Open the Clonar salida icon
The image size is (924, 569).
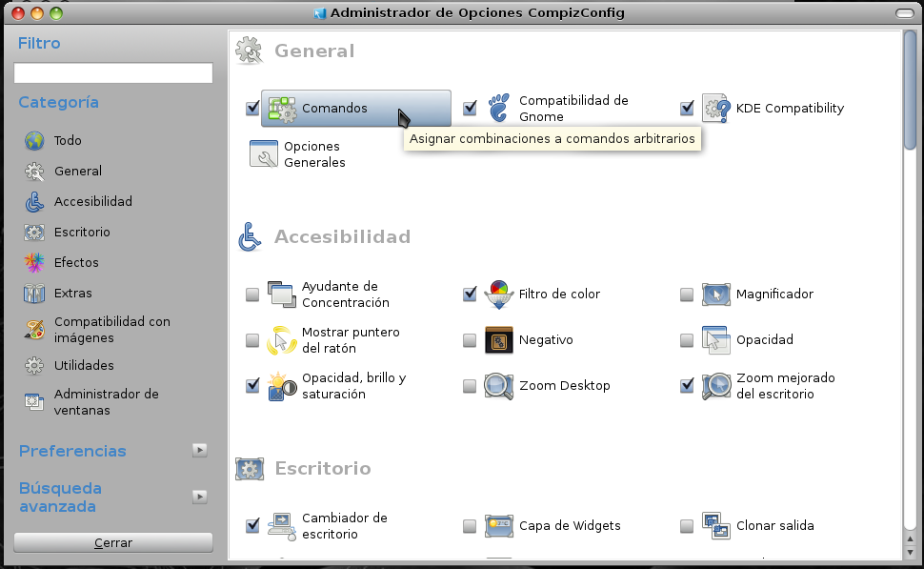pyautogui.click(x=716, y=526)
